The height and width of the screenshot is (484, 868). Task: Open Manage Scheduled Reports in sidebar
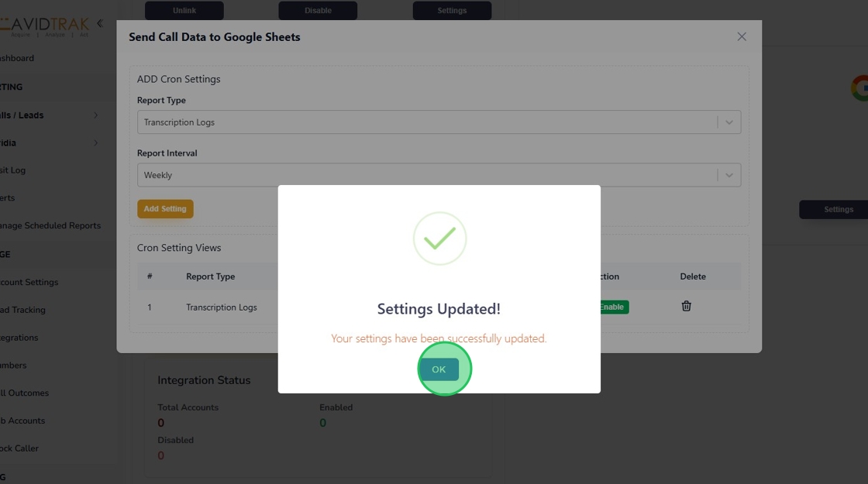click(x=50, y=225)
